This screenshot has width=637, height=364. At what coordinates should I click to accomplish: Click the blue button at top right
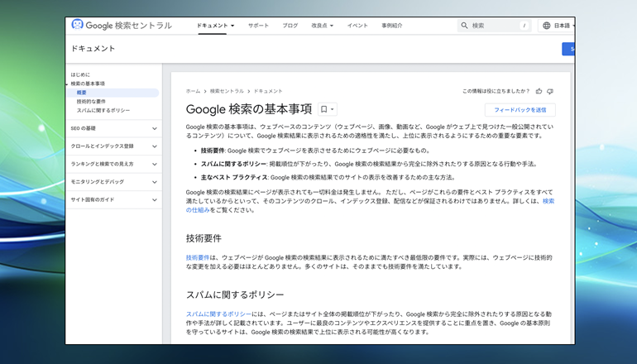coord(568,49)
